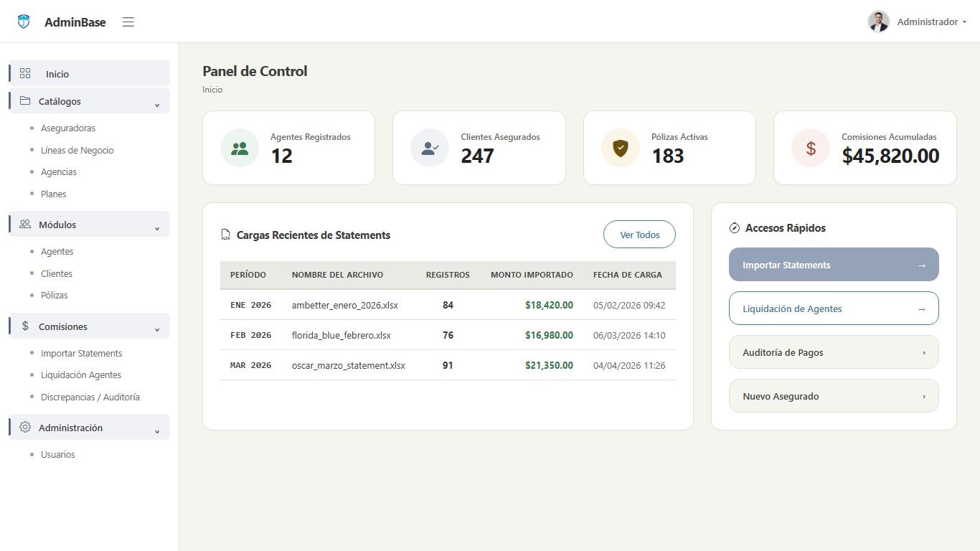Open Líneas de Negocio catalog
This screenshot has height=551, width=980.
click(x=77, y=151)
